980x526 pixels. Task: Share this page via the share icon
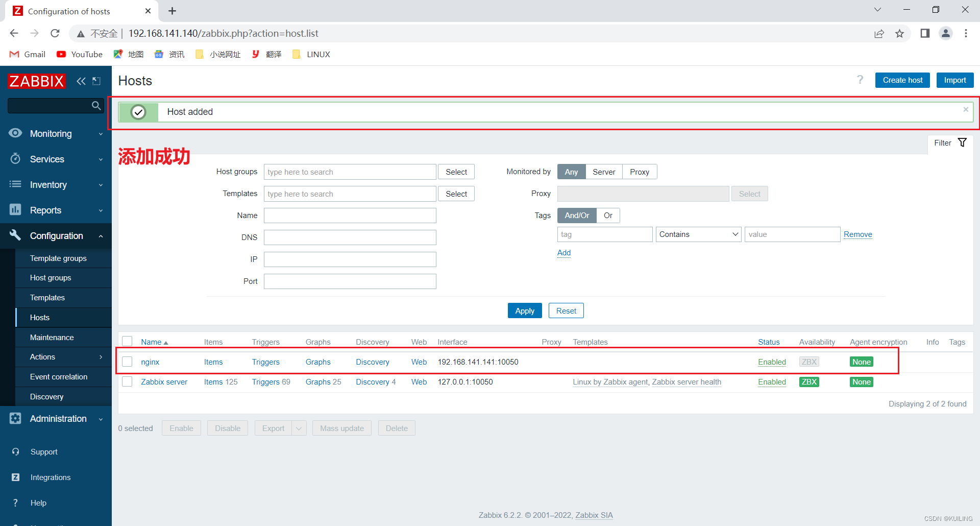pyautogui.click(x=879, y=33)
